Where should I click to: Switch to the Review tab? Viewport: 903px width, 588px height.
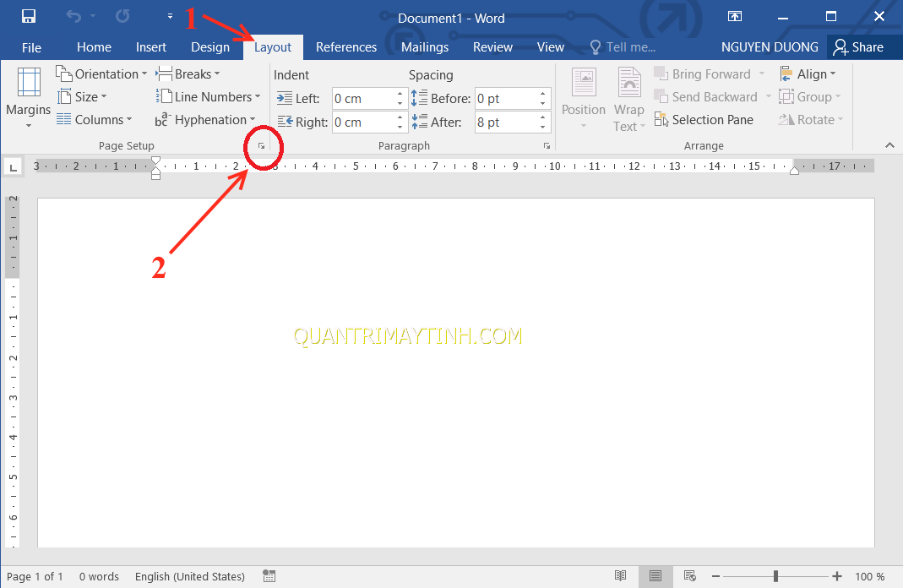[492, 47]
